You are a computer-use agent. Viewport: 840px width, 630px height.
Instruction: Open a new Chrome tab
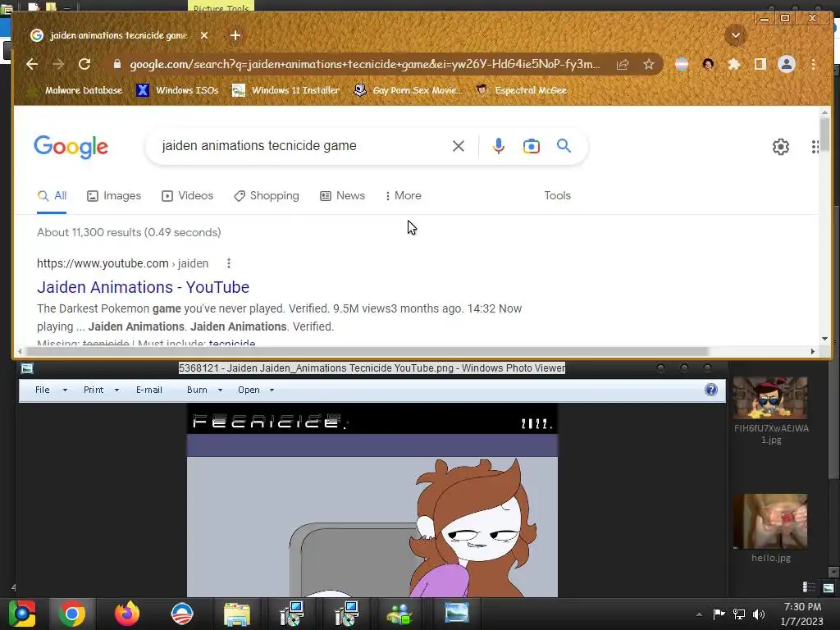235,35
